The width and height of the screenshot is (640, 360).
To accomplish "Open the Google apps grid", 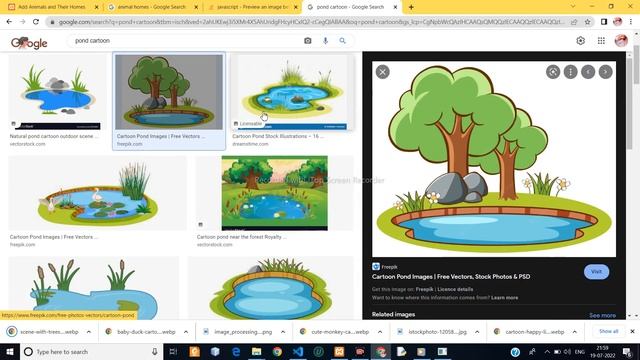I will tap(601, 41).
